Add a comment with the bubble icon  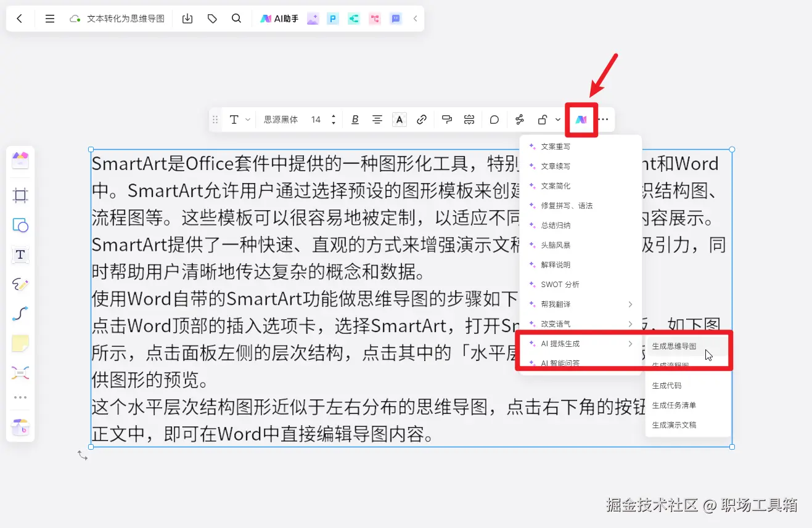(x=494, y=120)
